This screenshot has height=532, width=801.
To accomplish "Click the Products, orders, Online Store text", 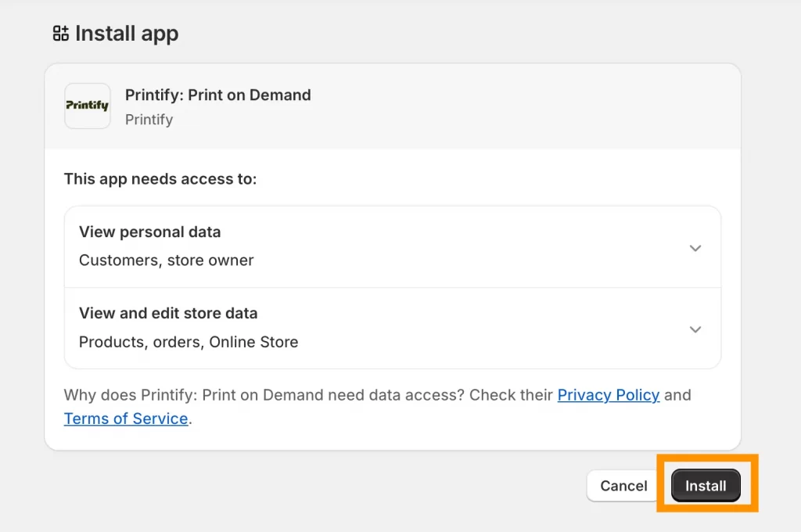I will coord(189,342).
